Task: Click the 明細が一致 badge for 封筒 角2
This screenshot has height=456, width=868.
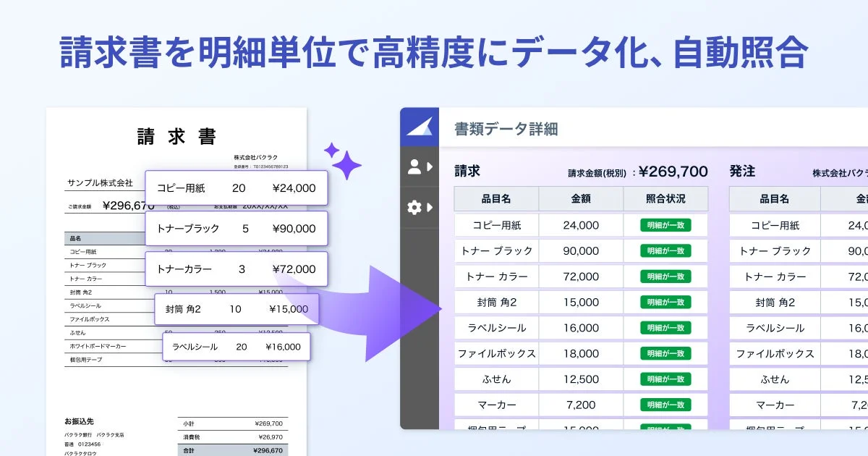Action: click(665, 302)
